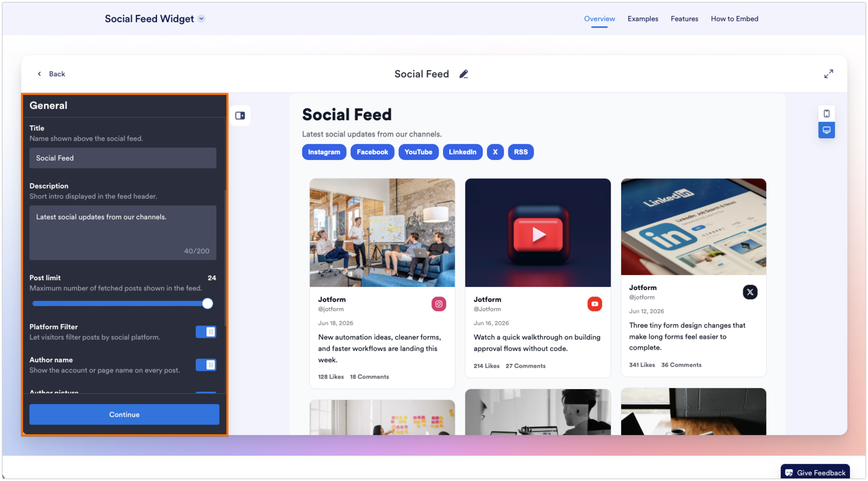This screenshot has height=481, width=868.
Task: Filter feed by Instagram
Action: [324, 152]
